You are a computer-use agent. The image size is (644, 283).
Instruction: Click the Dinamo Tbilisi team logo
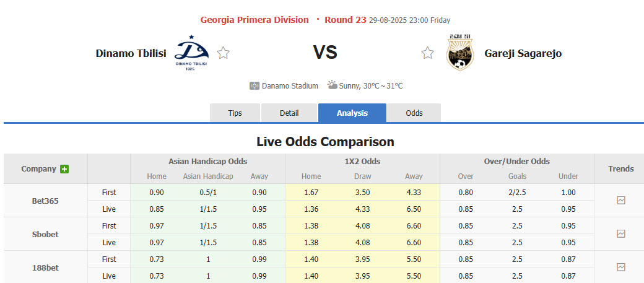[x=192, y=53]
